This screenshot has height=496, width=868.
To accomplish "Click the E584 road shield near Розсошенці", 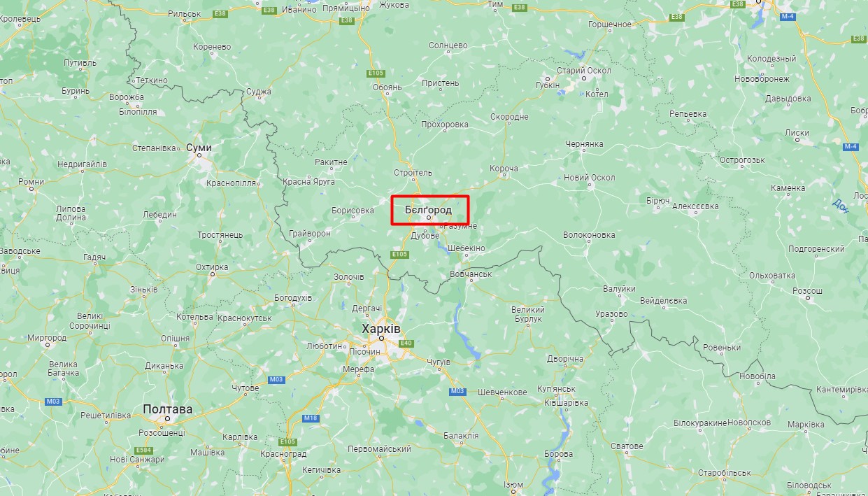I will pyautogui.click(x=143, y=450).
